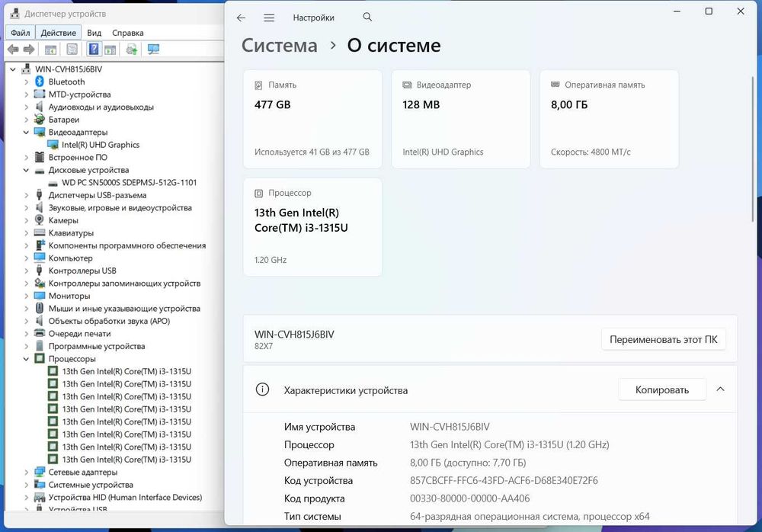Select Компоненты программного обеспечения tree item

tap(126, 245)
